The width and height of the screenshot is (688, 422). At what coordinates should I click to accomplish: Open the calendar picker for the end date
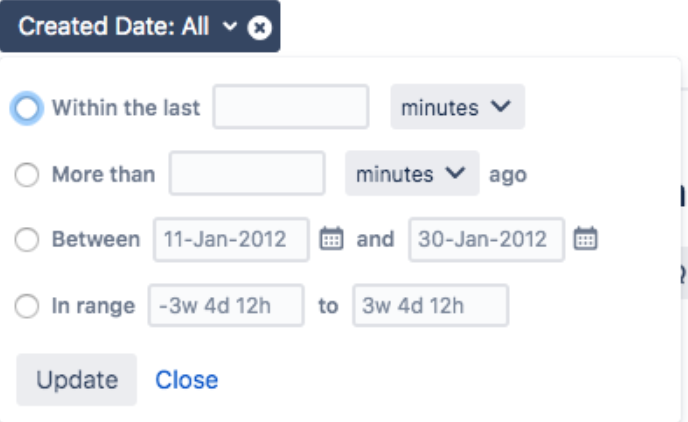586,239
